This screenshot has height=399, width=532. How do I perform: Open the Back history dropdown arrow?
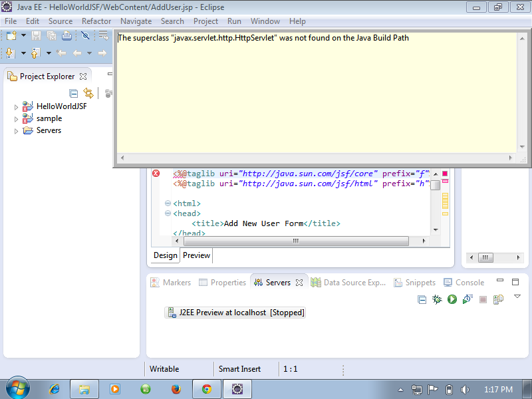point(89,53)
